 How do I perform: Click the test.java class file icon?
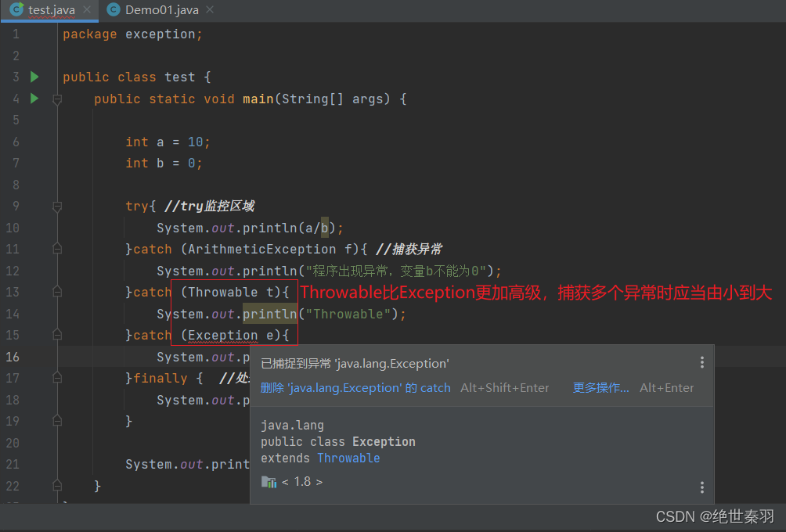coord(16,9)
